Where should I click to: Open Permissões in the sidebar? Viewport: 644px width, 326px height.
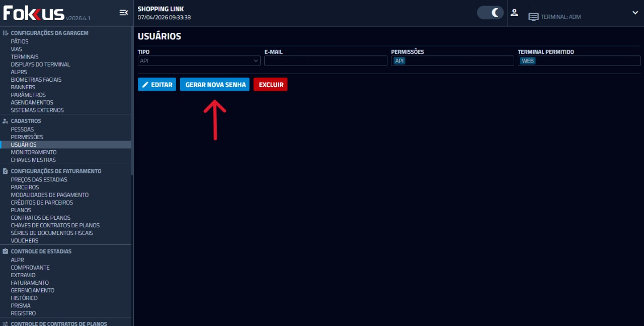pyautogui.click(x=27, y=137)
